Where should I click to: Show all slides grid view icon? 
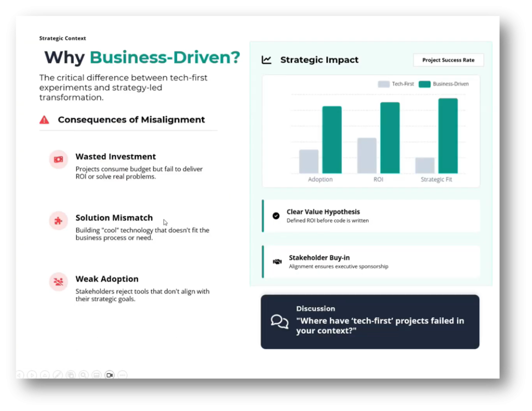pos(71,375)
